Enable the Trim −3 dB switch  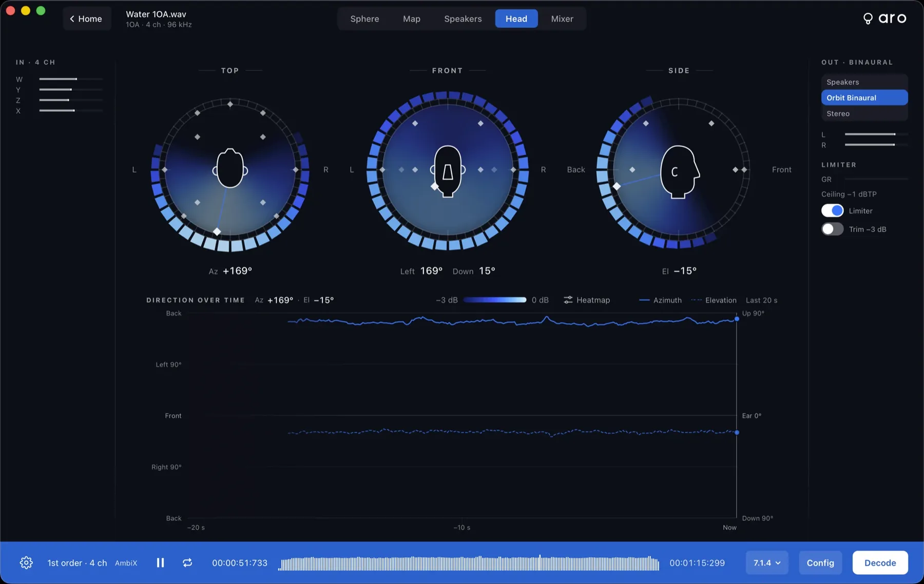click(832, 229)
